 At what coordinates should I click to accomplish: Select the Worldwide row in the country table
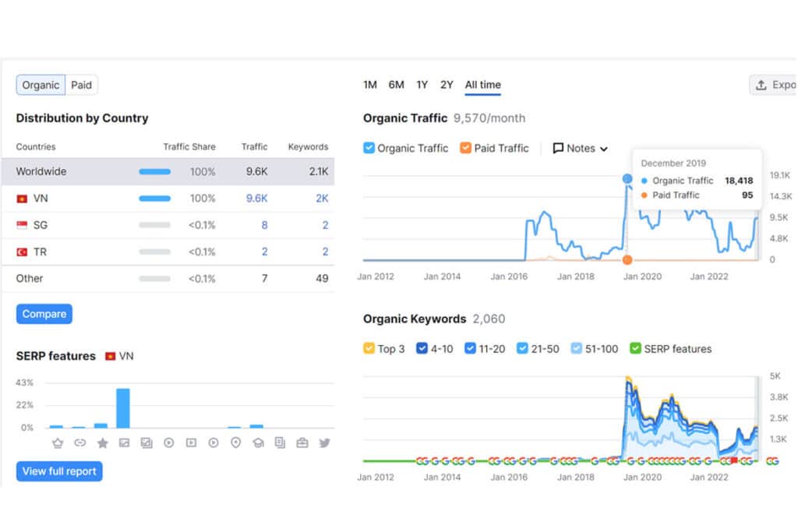(168, 171)
